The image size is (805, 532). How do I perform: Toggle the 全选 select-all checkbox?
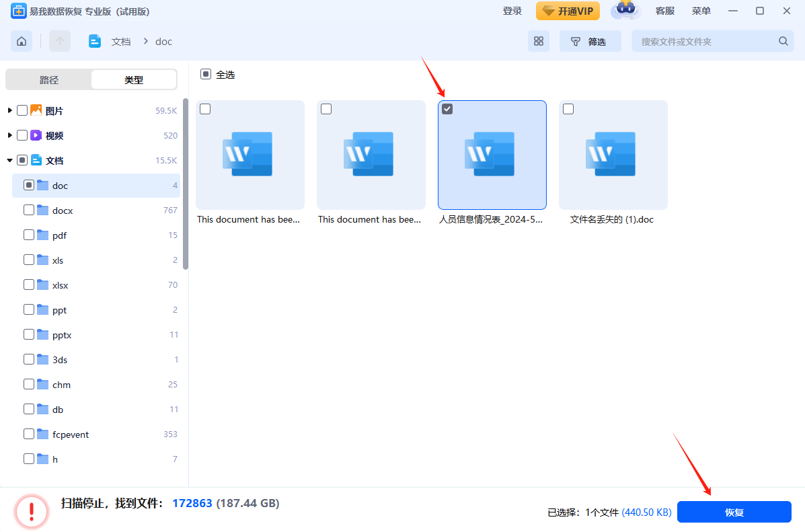[x=206, y=75]
